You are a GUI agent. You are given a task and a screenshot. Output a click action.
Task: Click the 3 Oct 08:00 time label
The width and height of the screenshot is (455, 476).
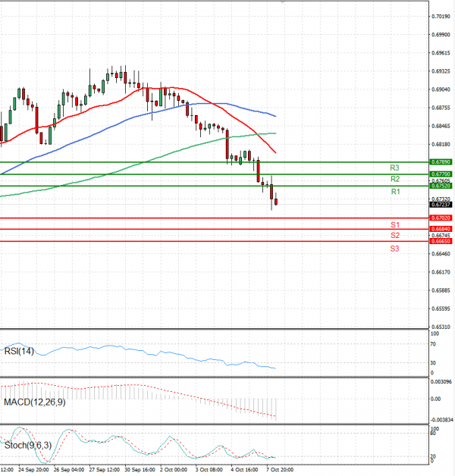pos(209,470)
